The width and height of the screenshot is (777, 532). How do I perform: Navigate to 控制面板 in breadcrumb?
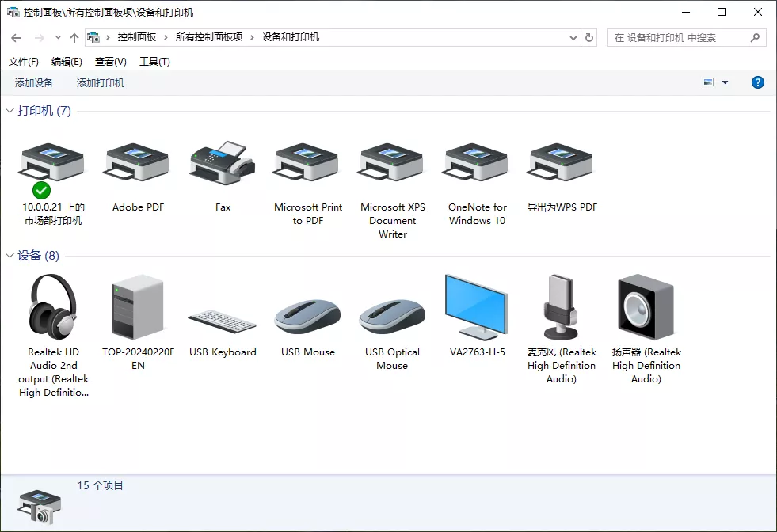click(137, 37)
